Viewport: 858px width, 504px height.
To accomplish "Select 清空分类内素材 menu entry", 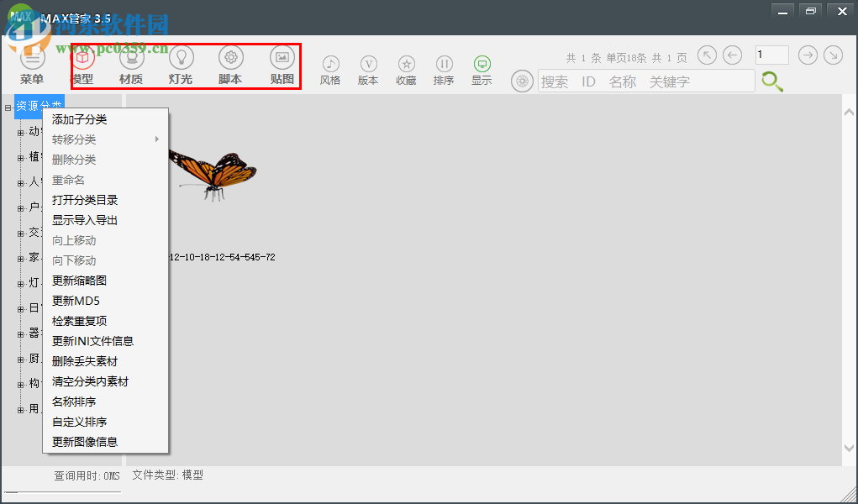I will pos(105,382).
